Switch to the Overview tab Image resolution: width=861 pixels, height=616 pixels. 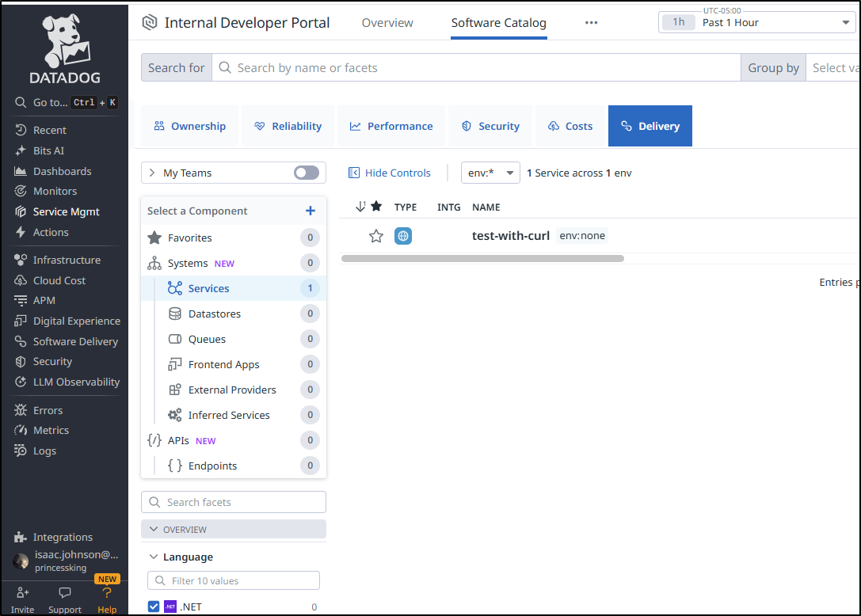pyautogui.click(x=387, y=22)
